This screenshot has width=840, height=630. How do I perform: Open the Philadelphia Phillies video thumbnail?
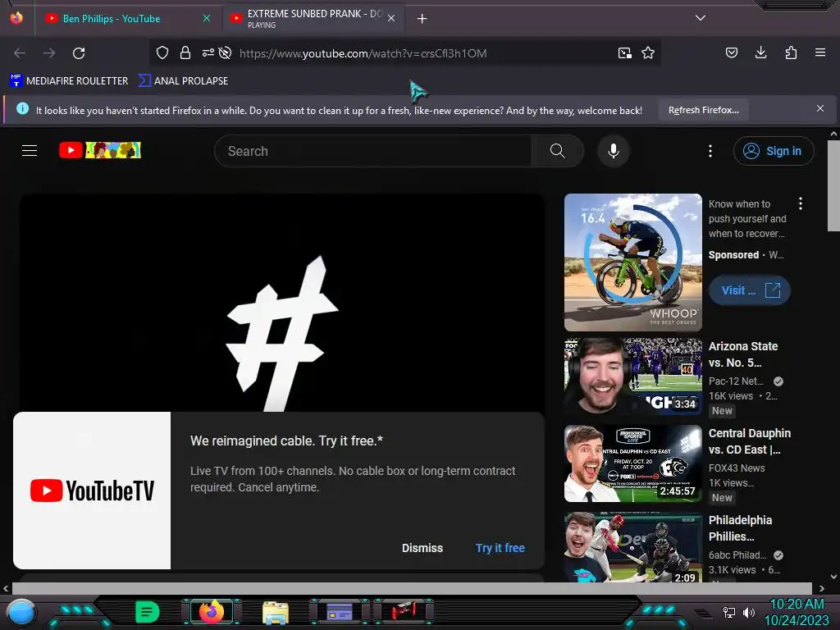(632, 547)
